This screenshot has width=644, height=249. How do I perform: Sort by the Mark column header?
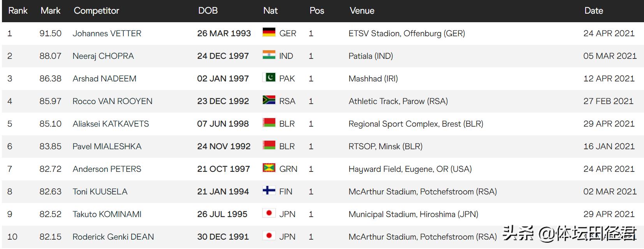click(51, 11)
